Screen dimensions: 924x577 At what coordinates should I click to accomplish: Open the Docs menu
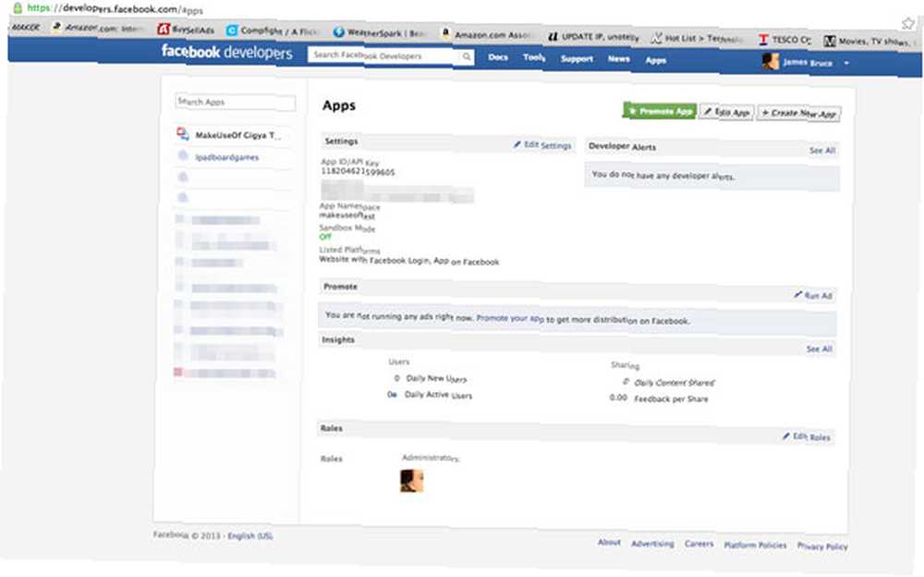(x=498, y=57)
